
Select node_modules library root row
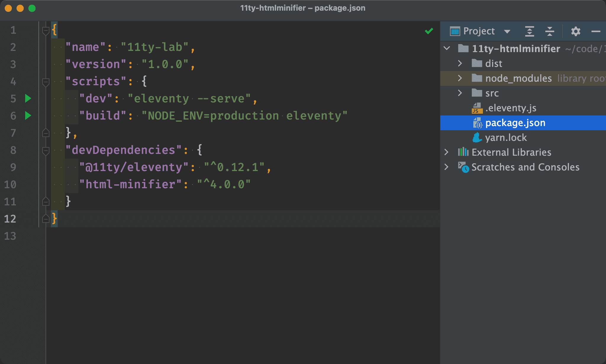click(x=523, y=78)
